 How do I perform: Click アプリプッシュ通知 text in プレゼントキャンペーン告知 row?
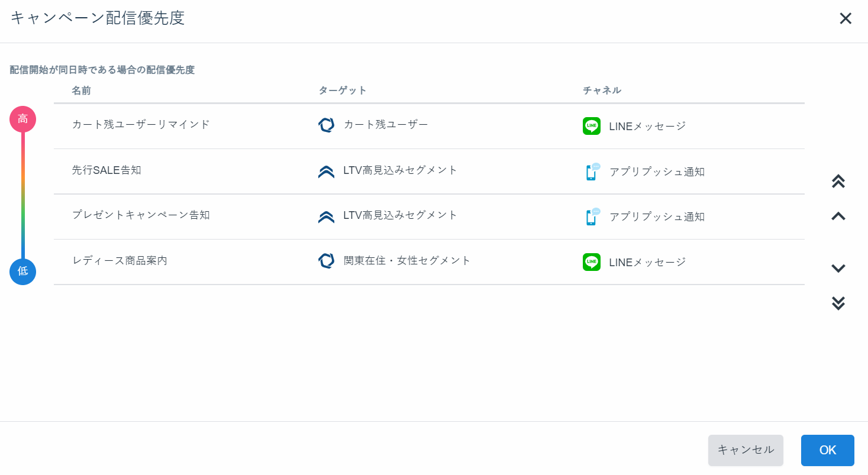coord(657,217)
